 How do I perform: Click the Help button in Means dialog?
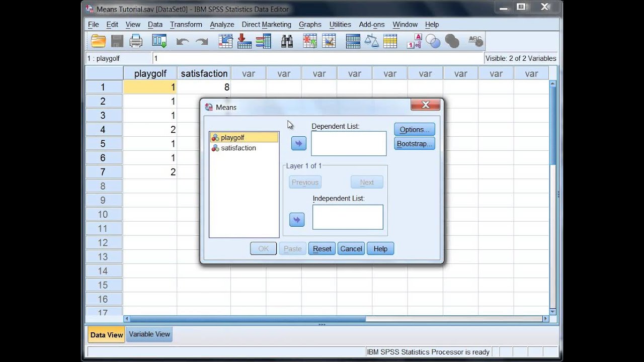coord(380,248)
